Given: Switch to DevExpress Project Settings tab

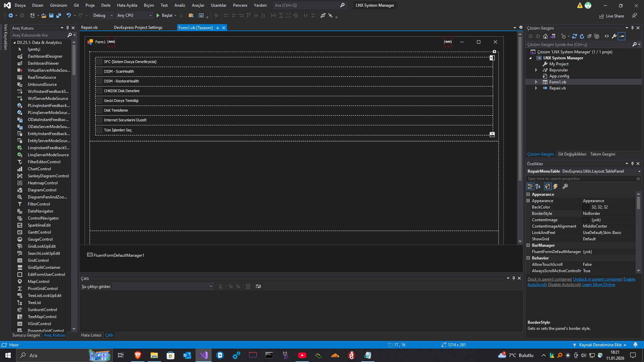Looking at the screenshot, I should 138,27.
